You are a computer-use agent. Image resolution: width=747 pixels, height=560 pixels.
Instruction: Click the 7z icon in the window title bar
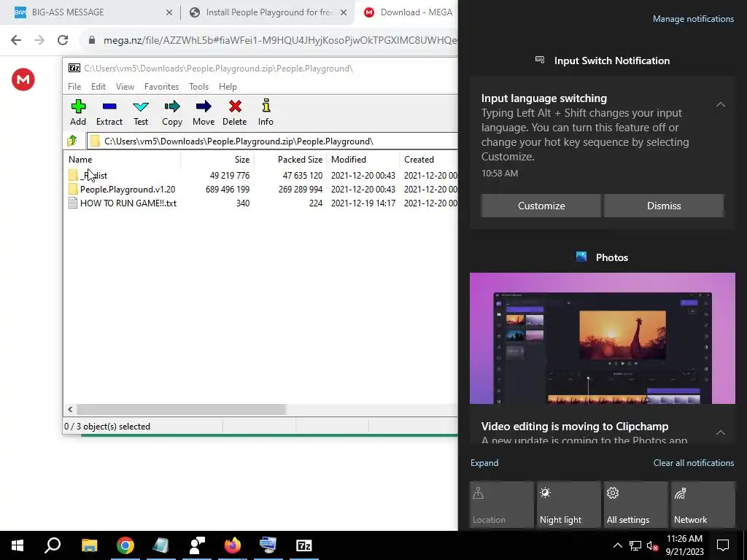74,68
